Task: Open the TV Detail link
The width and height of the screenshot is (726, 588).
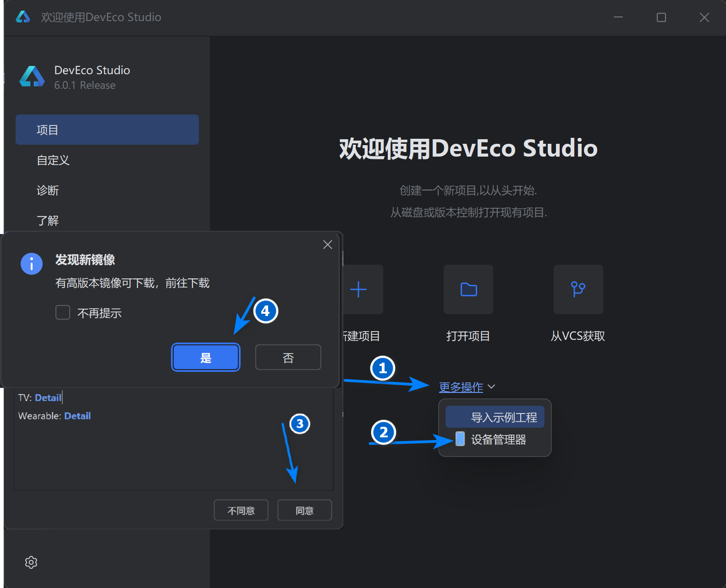Action: coord(48,397)
